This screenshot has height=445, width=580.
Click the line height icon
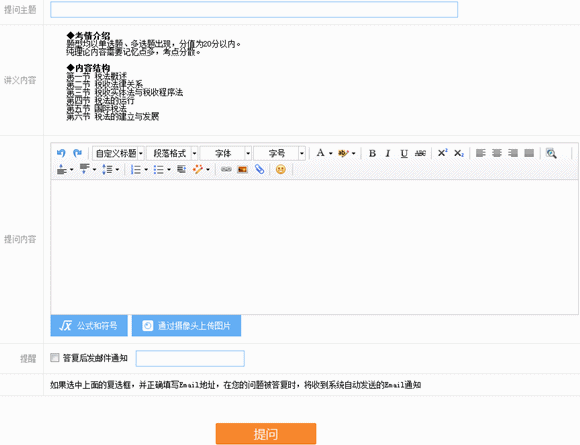click(107, 169)
